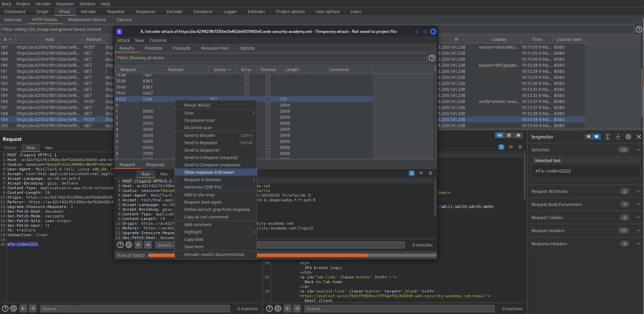Click the Status column sort arrow
The height and width of the screenshot is (314, 644).
coord(230,69)
